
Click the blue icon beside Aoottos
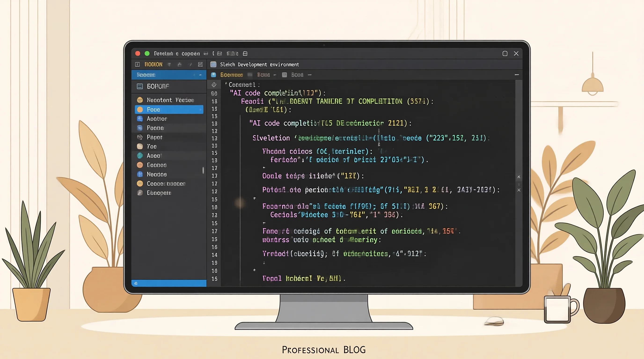pyautogui.click(x=140, y=118)
